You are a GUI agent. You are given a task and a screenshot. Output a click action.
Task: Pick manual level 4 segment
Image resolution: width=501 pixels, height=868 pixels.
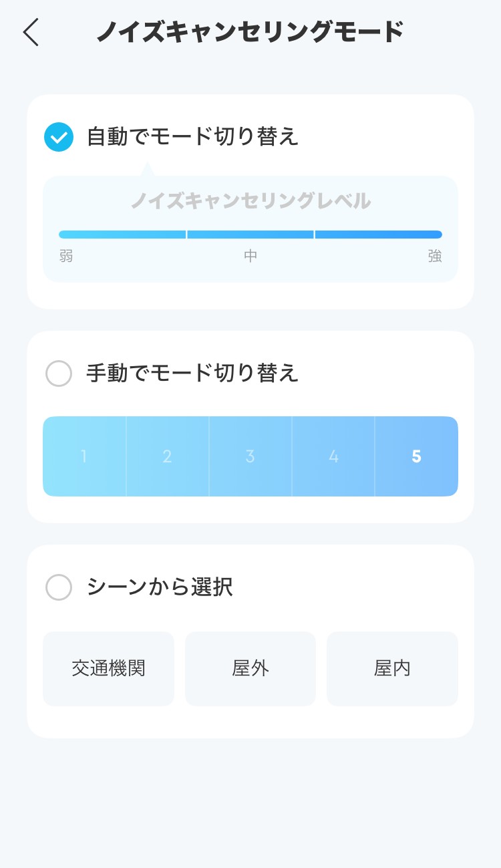click(x=333, y=456)
